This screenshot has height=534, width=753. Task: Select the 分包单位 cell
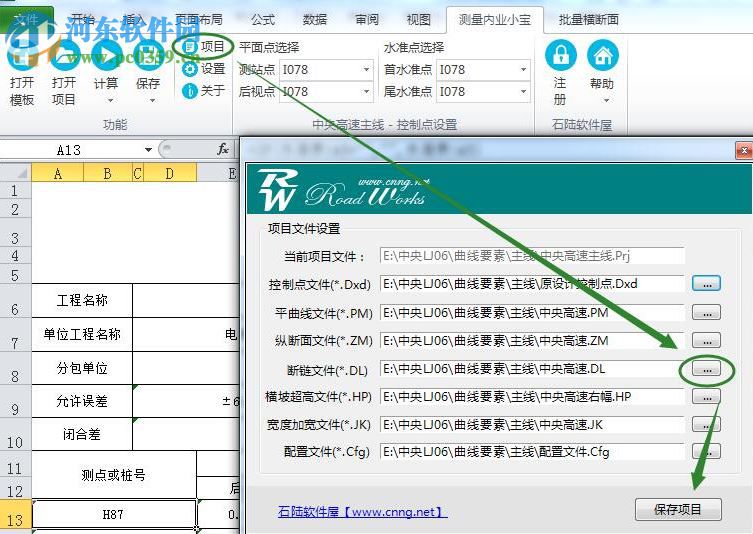click(x=82, y=368)
